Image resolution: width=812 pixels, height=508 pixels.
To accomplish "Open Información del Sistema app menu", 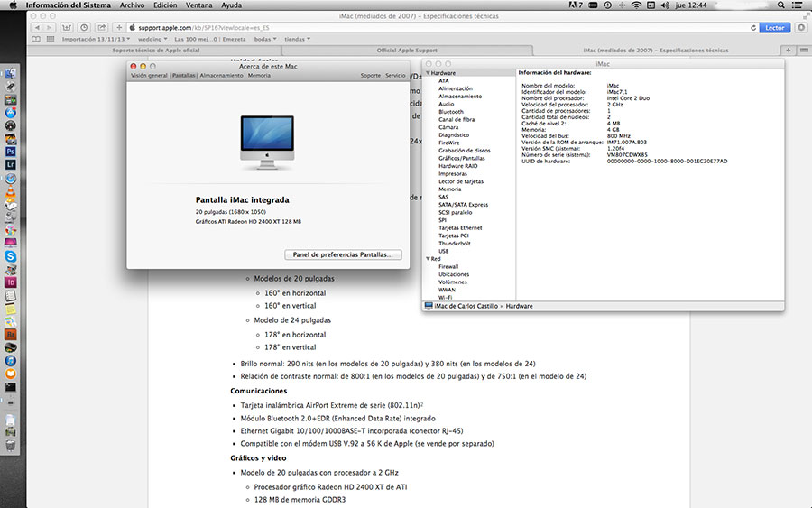I will (69, 5).
